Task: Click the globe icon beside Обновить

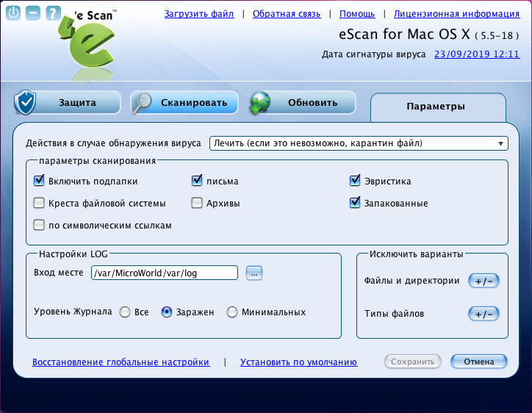Action: [x=260, y=102]
